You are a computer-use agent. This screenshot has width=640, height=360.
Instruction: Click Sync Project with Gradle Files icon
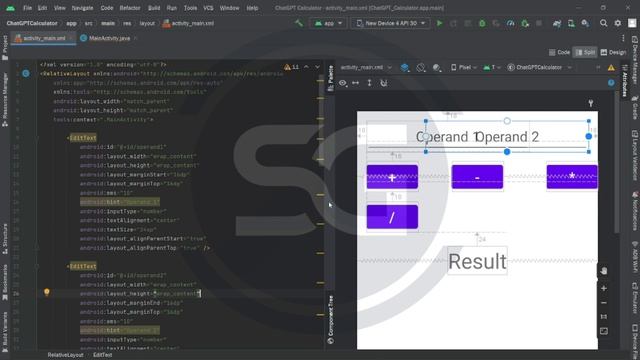557,23
